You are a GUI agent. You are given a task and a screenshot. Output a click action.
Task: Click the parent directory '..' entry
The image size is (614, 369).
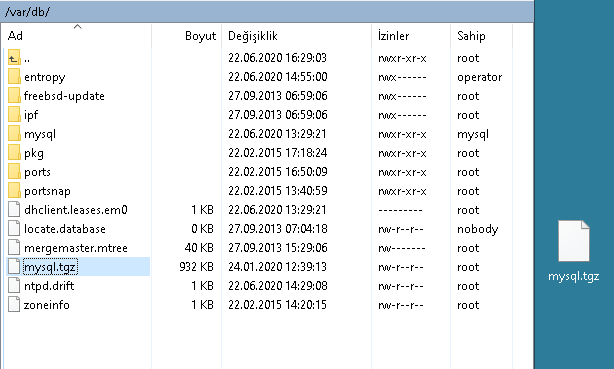coord(27,59)
